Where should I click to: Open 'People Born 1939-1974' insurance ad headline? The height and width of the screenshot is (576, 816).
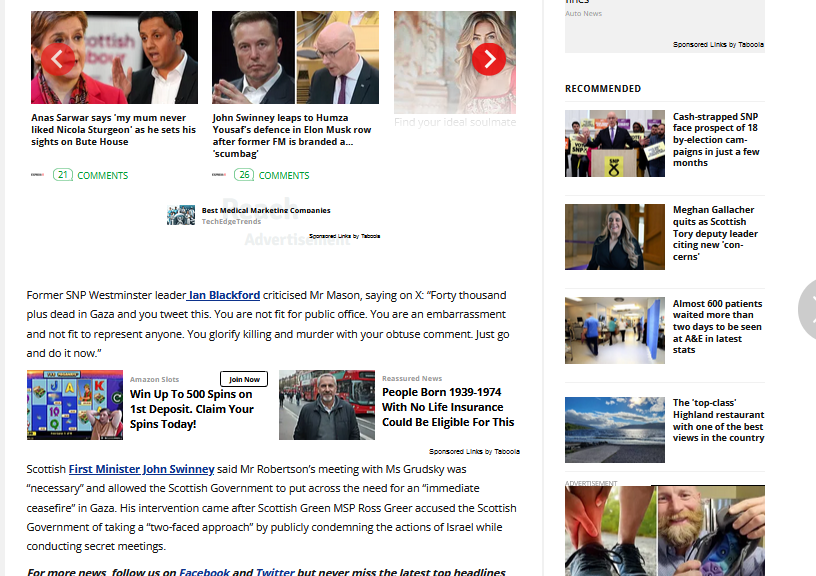tap(448, 407)
